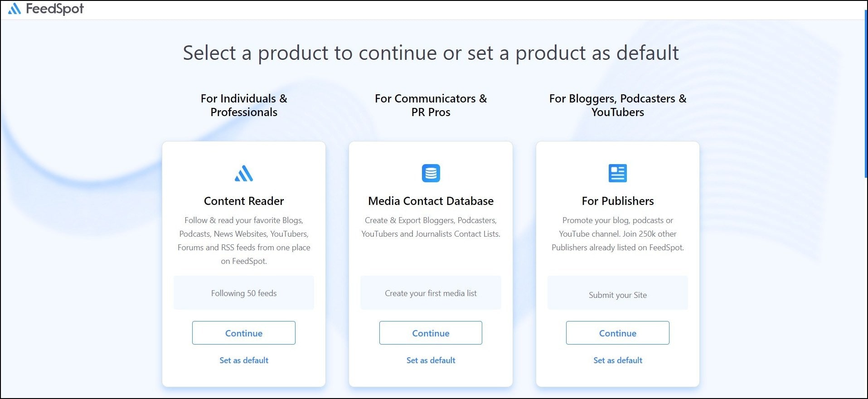The width and height of the screenshot is (868, 399).
Task: Continue with Content Reader
Action: point(243,333)
